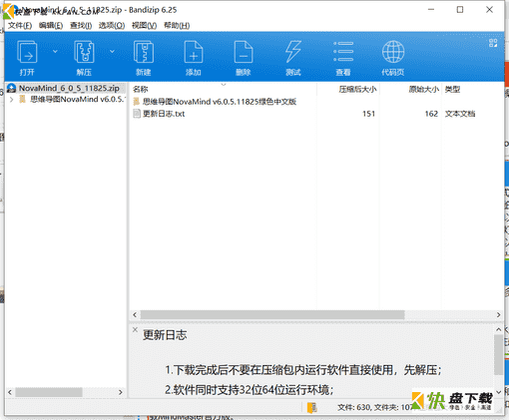Expand the Open button dropdown arrow
Viewport: 509px width, 420px height.
click(x=55, y=51)
